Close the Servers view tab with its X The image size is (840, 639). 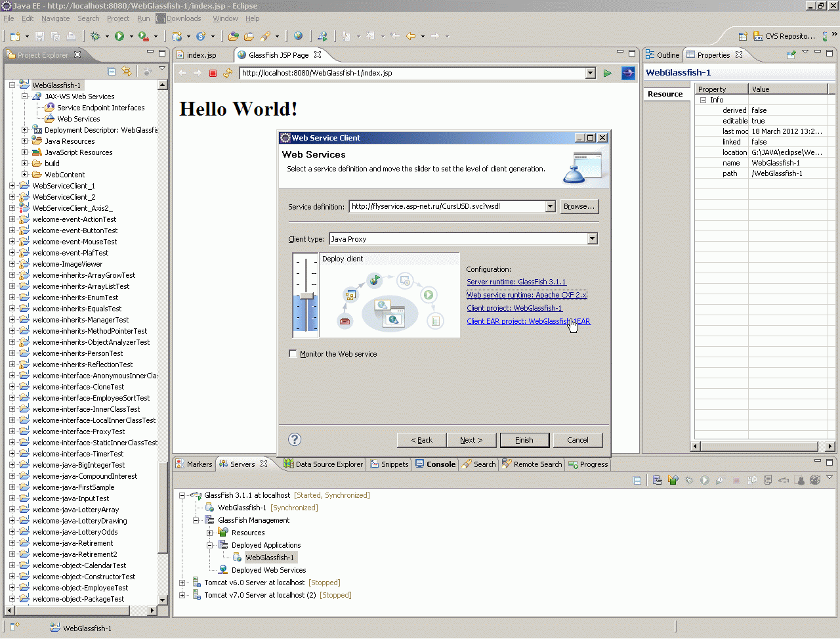[264, 464]
